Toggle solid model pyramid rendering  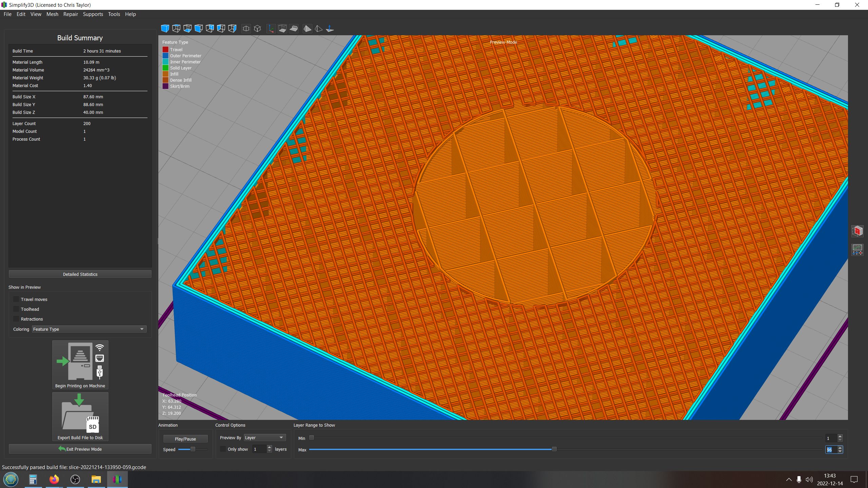pyautogui.click(x=307, y=28)
